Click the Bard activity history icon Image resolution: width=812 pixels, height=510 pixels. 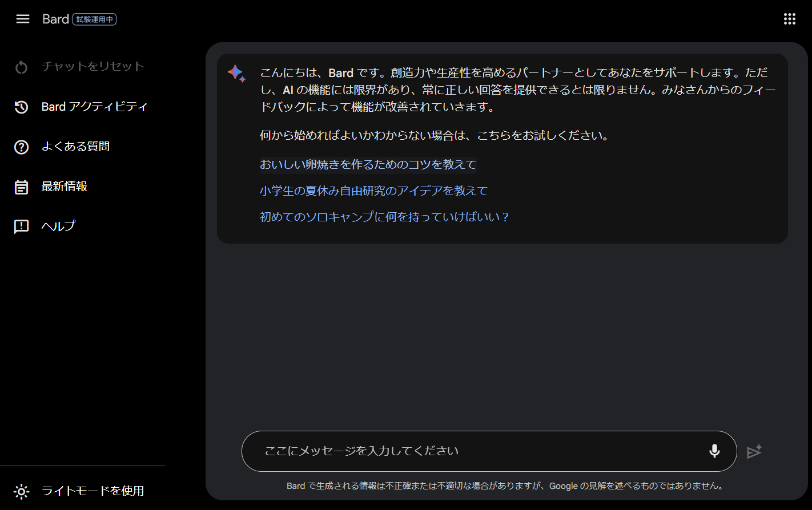pyautogui.click(x=21, y=107)
